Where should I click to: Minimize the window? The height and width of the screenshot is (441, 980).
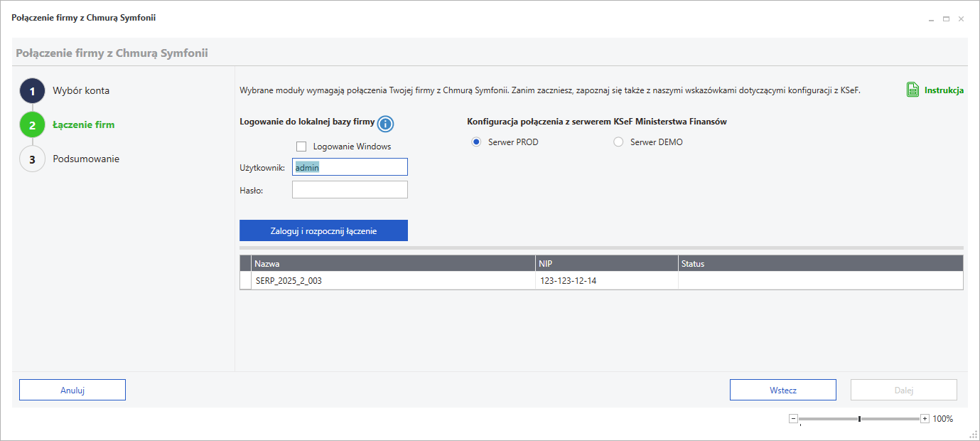point(932,19)
